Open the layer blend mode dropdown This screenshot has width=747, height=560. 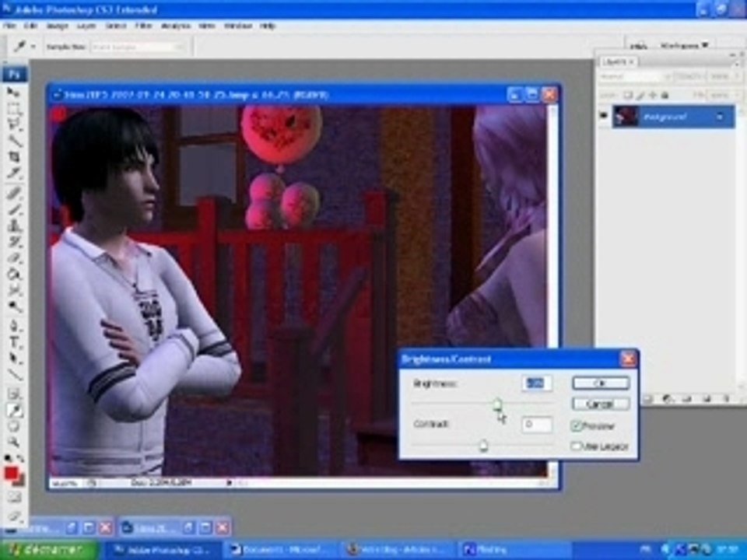click(635, 76)
